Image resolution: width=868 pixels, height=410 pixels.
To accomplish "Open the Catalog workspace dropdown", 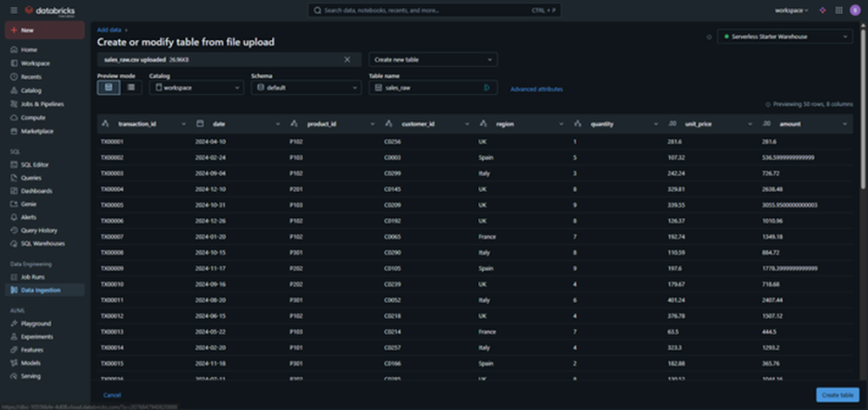I will (196, 88).
